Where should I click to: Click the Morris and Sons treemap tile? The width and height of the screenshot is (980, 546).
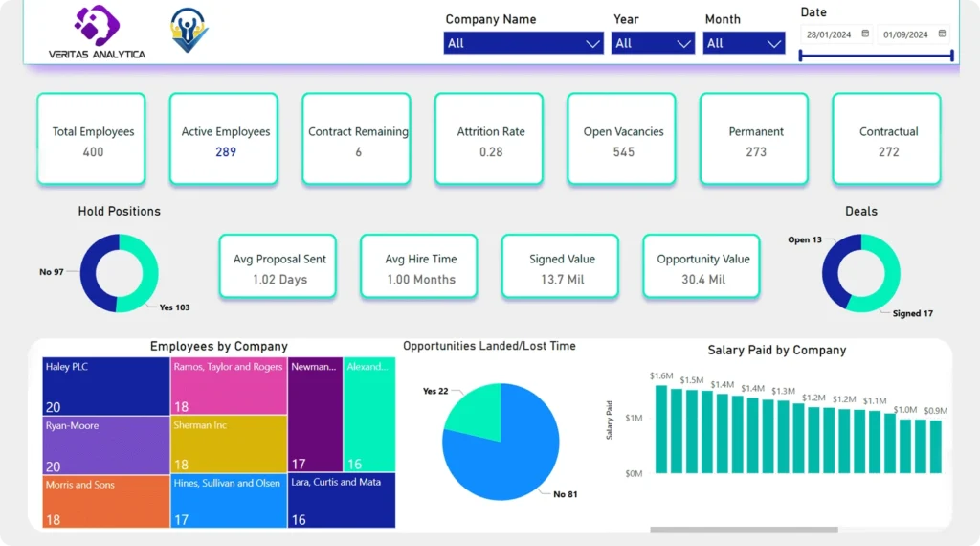point(106,502)
